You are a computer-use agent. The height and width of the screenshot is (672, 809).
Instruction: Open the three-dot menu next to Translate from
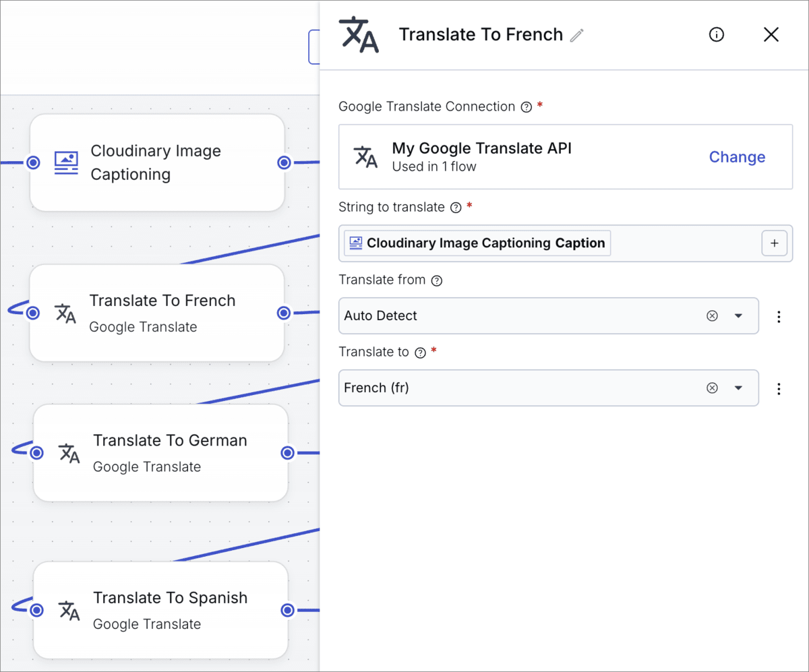point(779,316)
